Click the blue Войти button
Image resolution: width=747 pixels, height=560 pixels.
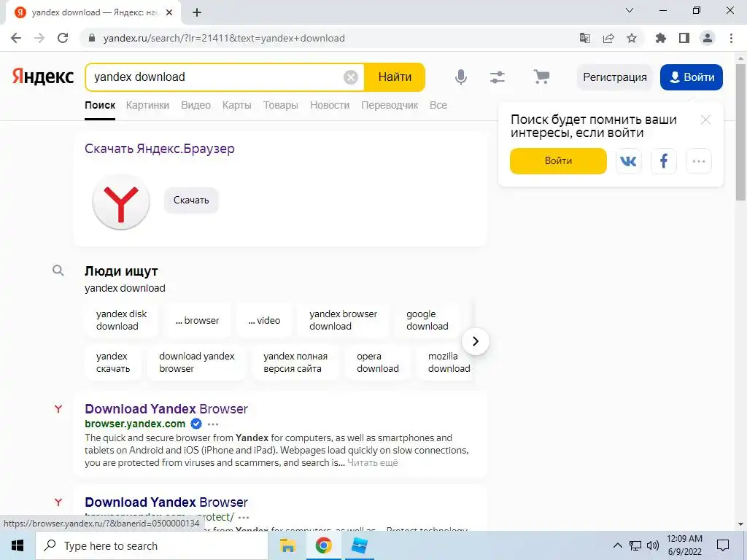coord(692,77)
